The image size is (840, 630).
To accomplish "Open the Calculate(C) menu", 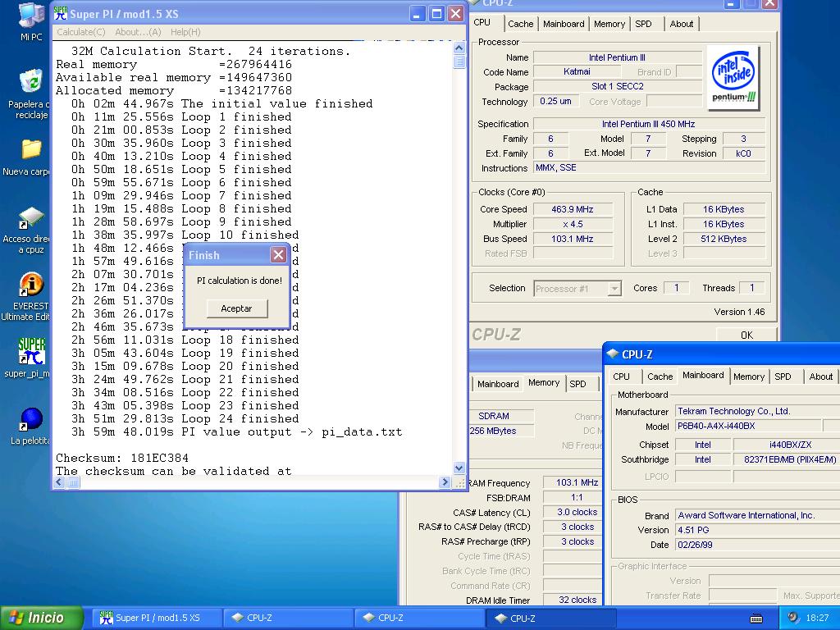I will pos(81,32).
